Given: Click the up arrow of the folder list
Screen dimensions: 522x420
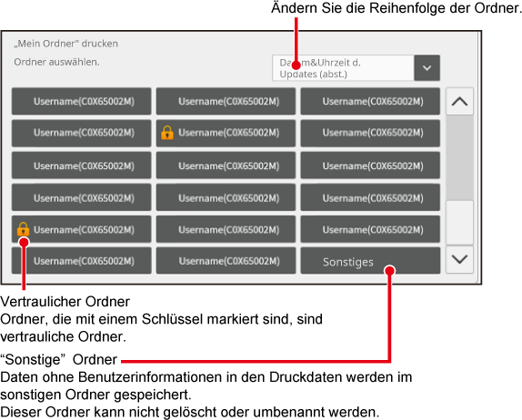Looking at the screenshot, I should coord(459,102).
